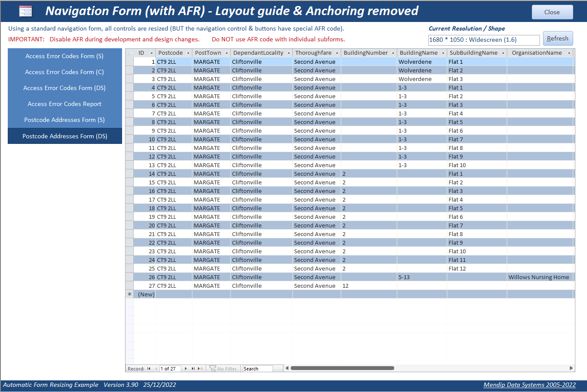
Task: Open the BuildingNumber column dropdown arrow
Action: (x=393, y=53)
